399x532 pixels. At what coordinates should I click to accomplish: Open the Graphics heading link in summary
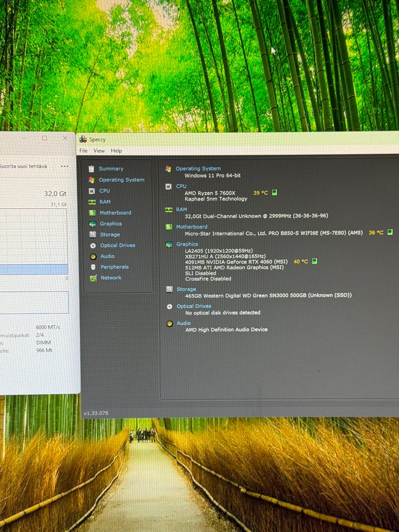click(187, 244)
